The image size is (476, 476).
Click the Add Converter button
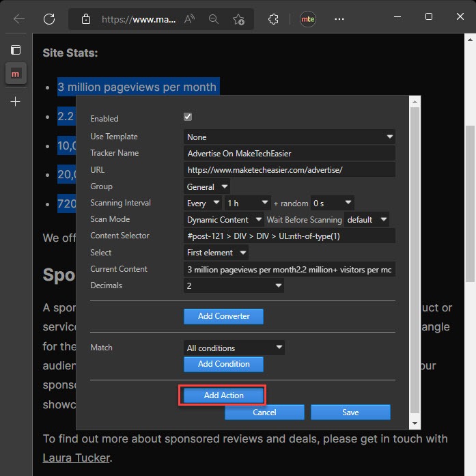(223, 316)
